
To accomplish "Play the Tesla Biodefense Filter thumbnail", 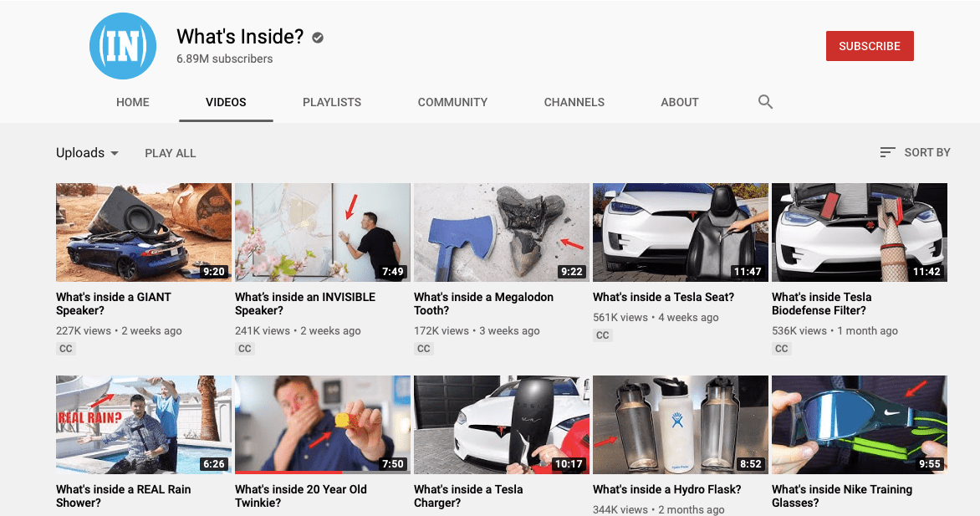I will coord(860,232).
